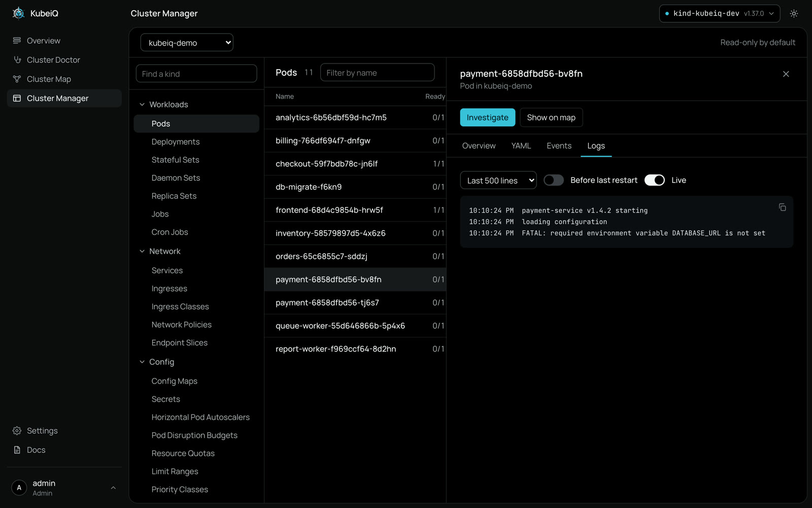
Task: Collapse the Network section
Action: point(142,251)
